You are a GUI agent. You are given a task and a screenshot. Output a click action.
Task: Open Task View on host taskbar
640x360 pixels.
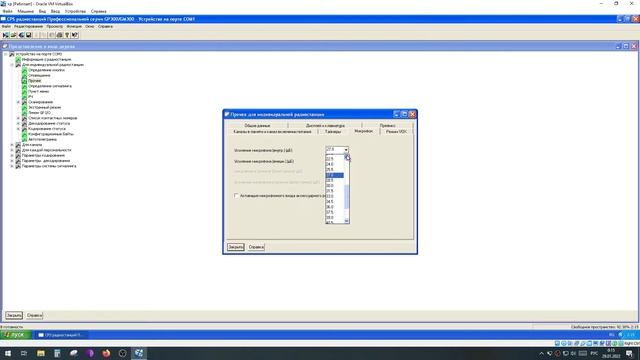[24, 353]
